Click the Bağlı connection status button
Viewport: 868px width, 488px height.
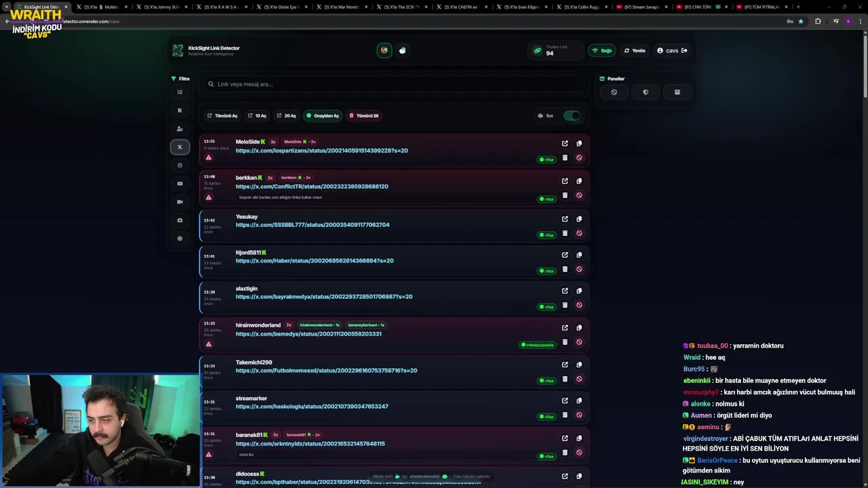(x=602, y=51)
